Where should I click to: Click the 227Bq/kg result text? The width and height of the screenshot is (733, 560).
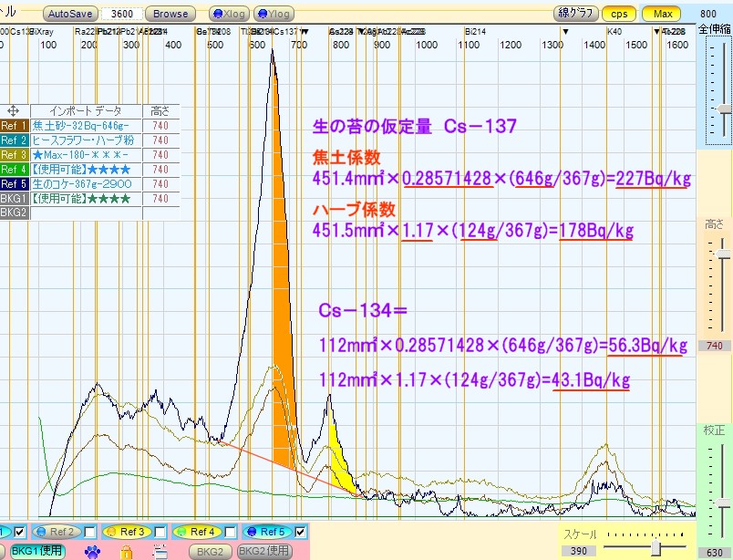pyautogui.click(x=653, y=178)
